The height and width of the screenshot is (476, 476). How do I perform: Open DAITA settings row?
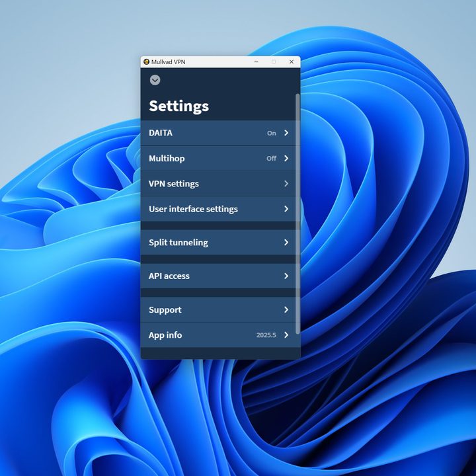(218, 133)
